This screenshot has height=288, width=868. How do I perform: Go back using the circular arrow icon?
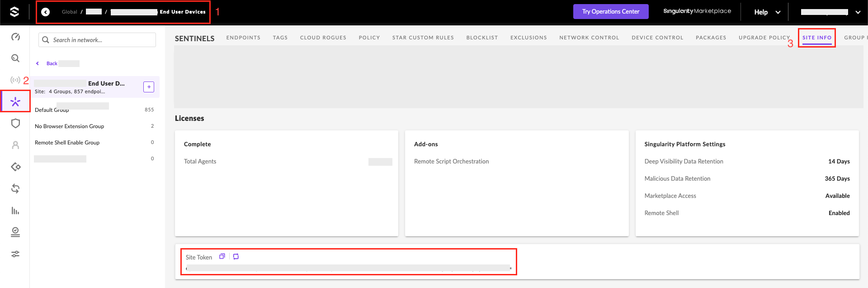click(x=46, y=12)
